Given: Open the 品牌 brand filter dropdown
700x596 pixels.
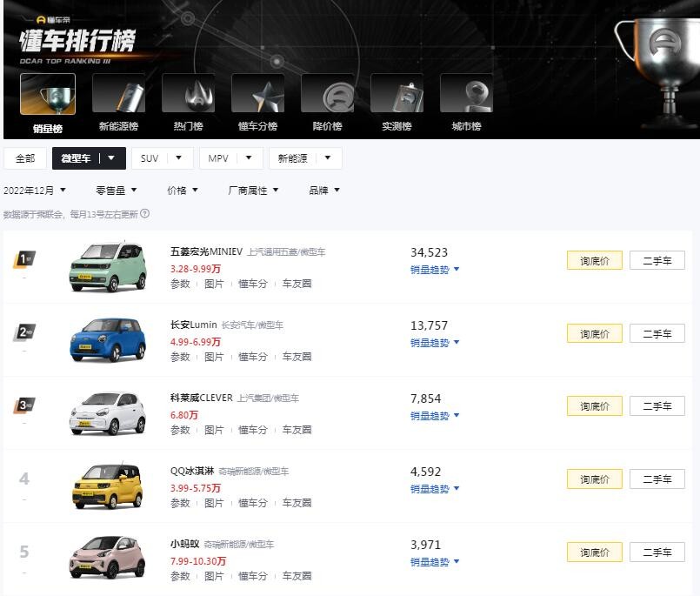Looking at the screenshot, I should pyautogui.click(x=324, y=190).
